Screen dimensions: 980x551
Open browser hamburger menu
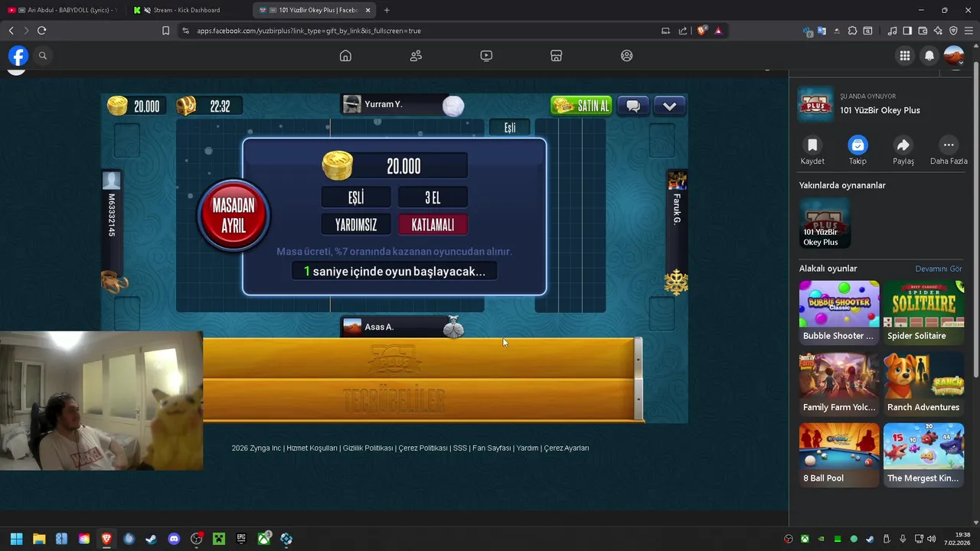[x=969, y=31]
